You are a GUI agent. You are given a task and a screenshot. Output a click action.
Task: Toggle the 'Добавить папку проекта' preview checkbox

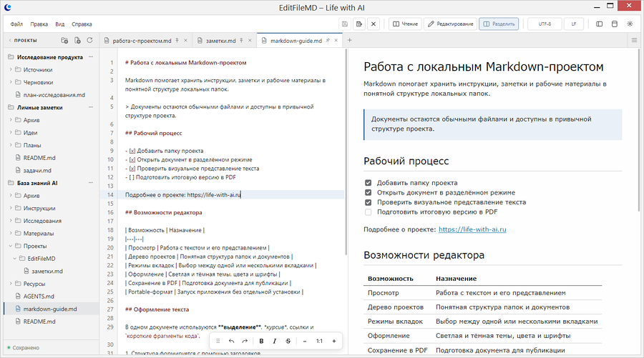coord(368,183)
